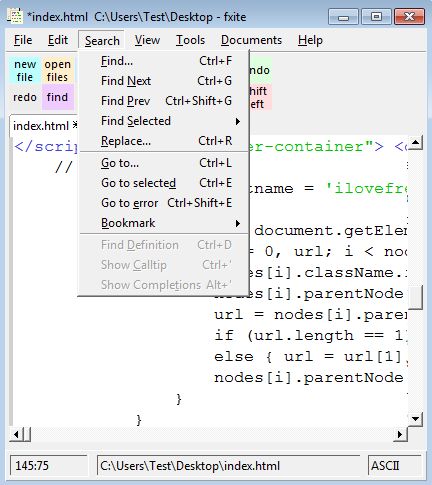Click horizontal scrollbar left arrow

(x=16, y=434)
